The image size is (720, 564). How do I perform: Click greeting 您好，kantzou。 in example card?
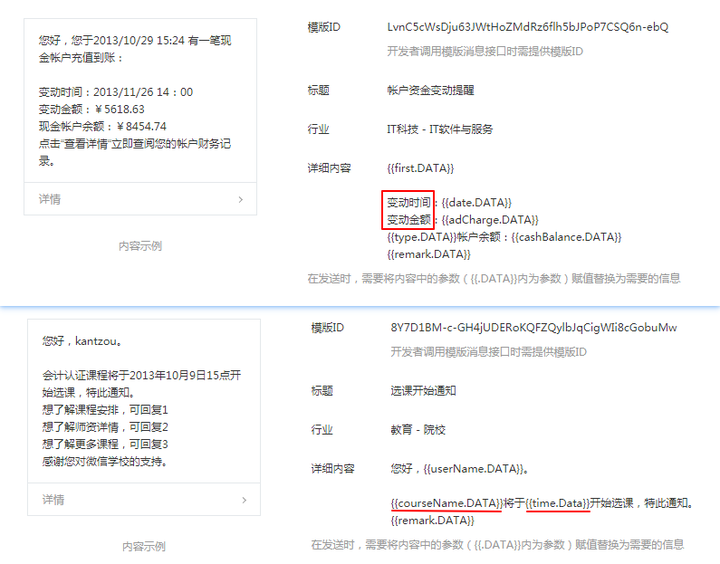tap(83, 341)
